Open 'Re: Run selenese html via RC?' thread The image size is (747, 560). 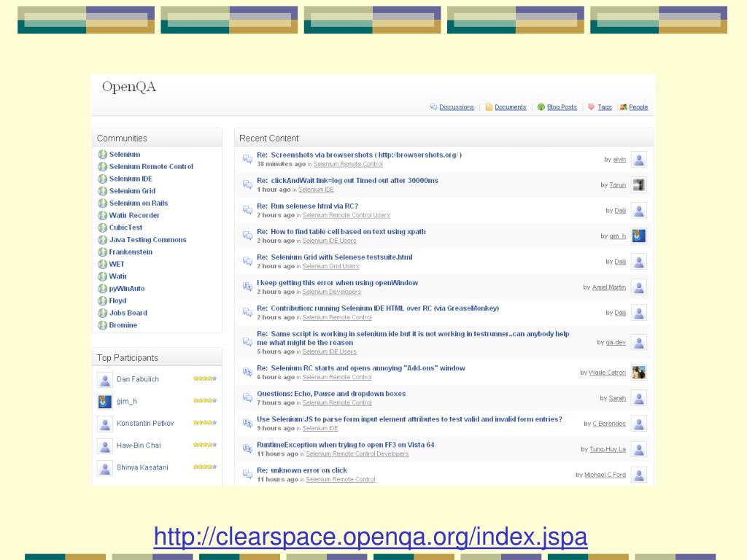click(x=307, y=206)
